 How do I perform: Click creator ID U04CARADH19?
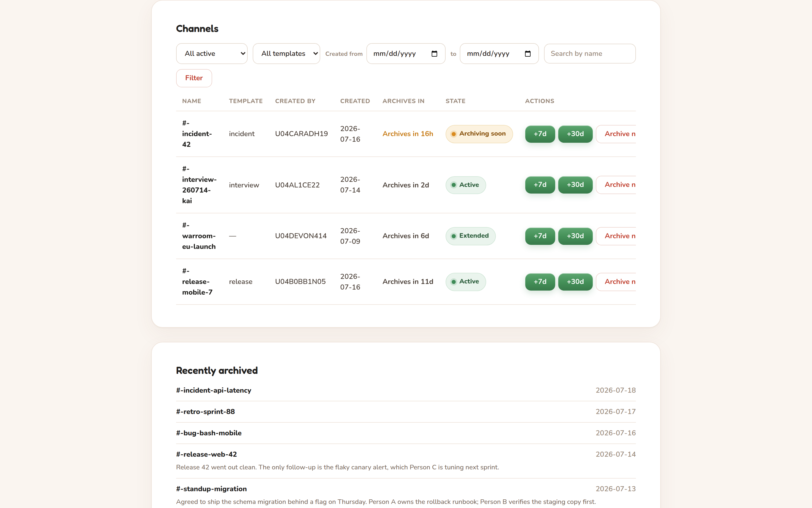(301, 134)
